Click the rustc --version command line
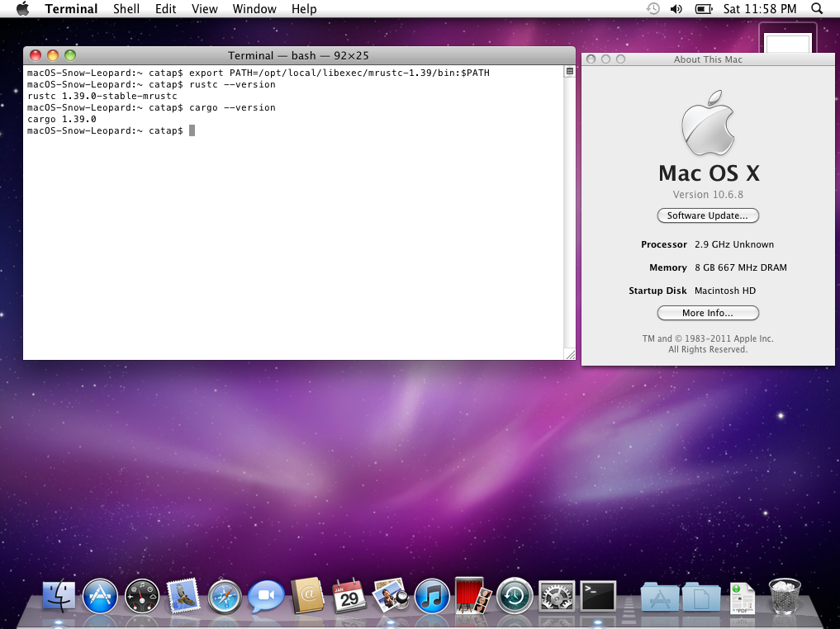The image size is (840, 629). point(151,84)
